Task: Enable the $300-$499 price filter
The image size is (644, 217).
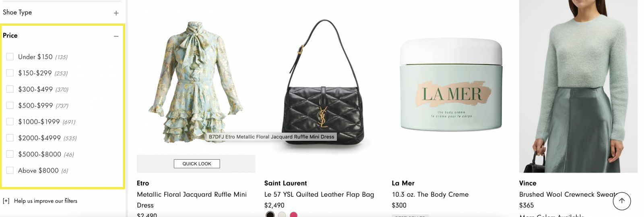Action: 10,89
